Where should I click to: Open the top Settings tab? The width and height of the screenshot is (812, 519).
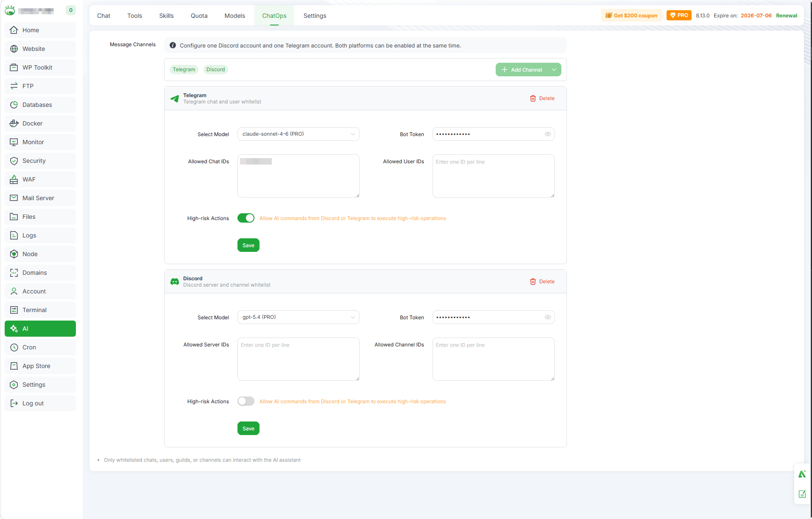(315, 16)
